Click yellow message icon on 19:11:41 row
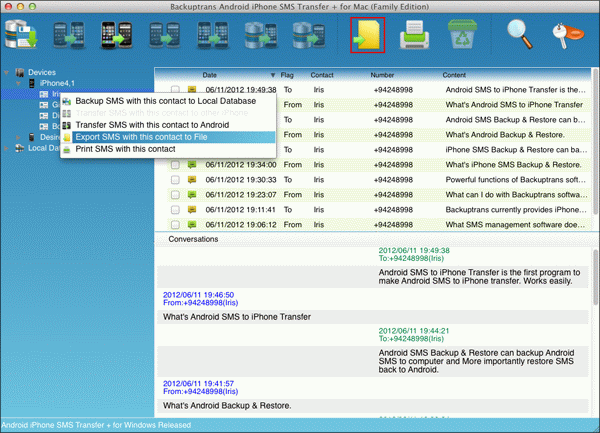This screenshot has width=600, height=433. click(x=192, y=209)
